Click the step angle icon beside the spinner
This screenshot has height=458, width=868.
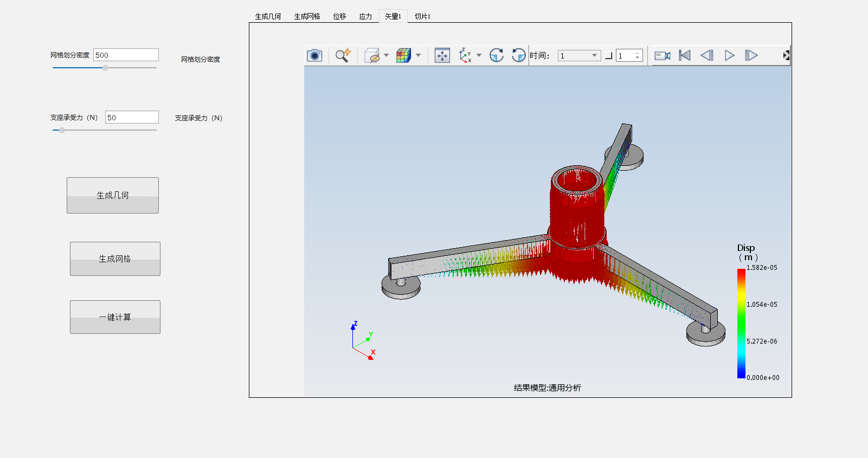(x=608, y=55)
